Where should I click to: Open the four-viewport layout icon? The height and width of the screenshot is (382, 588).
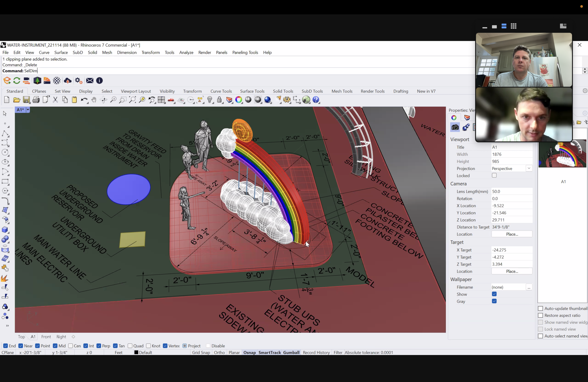[x=161, y=100]
